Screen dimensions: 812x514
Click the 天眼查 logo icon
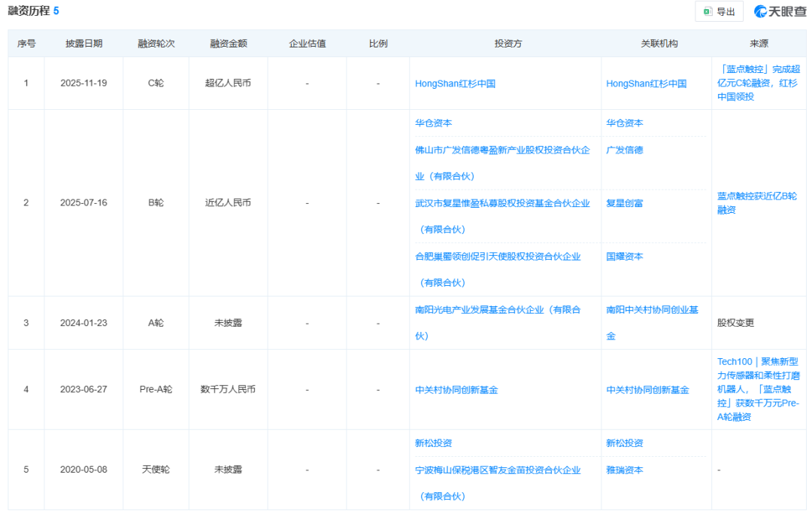click(761, 11)
